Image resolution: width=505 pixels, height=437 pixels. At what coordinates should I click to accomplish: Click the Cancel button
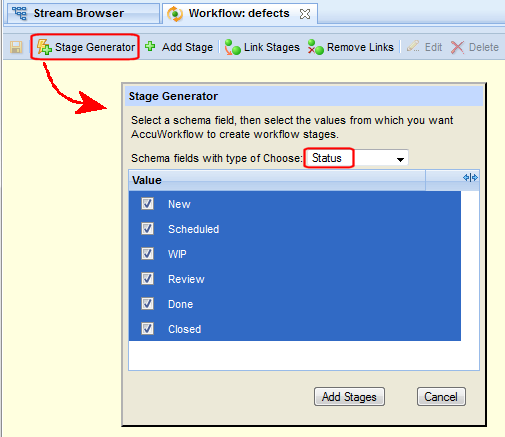441,397
